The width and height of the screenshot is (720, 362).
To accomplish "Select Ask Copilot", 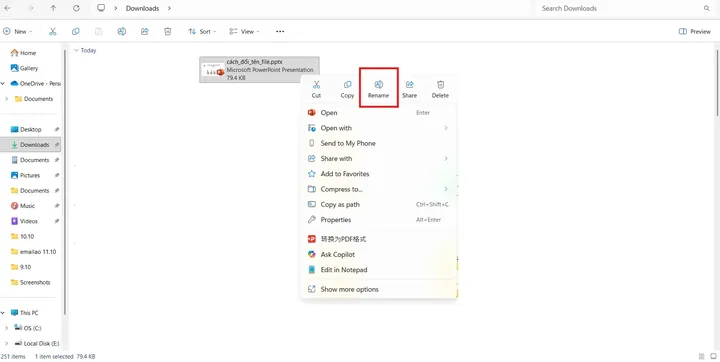I will 379,255.
